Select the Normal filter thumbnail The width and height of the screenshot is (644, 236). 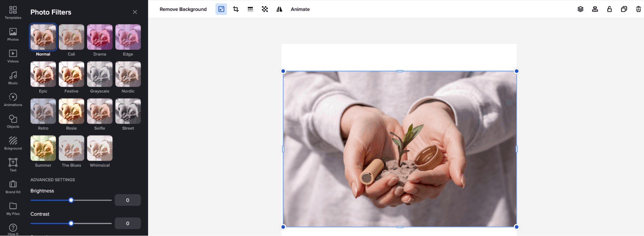point(43,37)
